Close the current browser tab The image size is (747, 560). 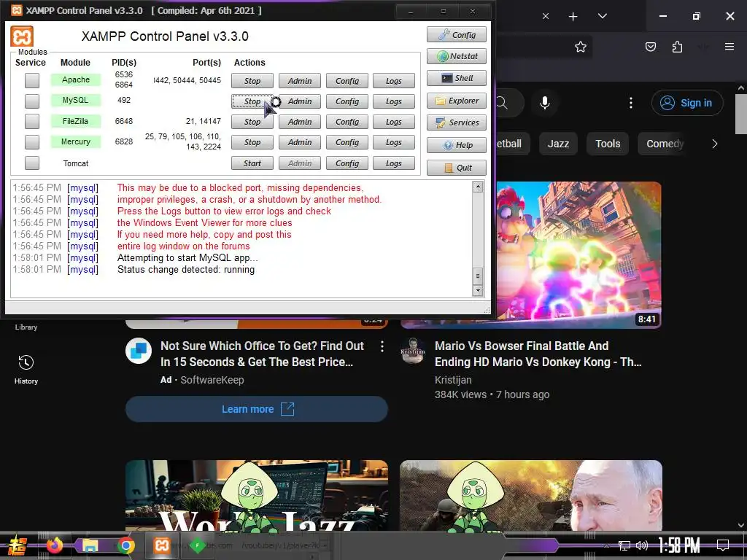click(x=546, y=17)
